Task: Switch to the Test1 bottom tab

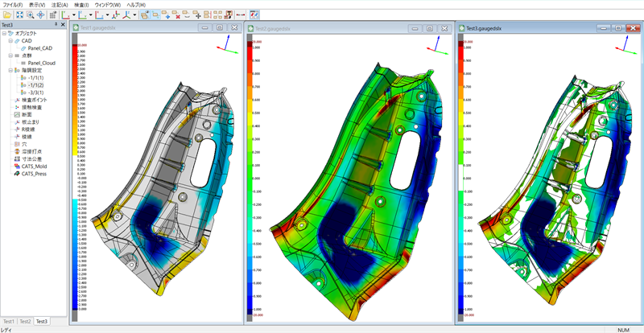Action: point(8,321)
